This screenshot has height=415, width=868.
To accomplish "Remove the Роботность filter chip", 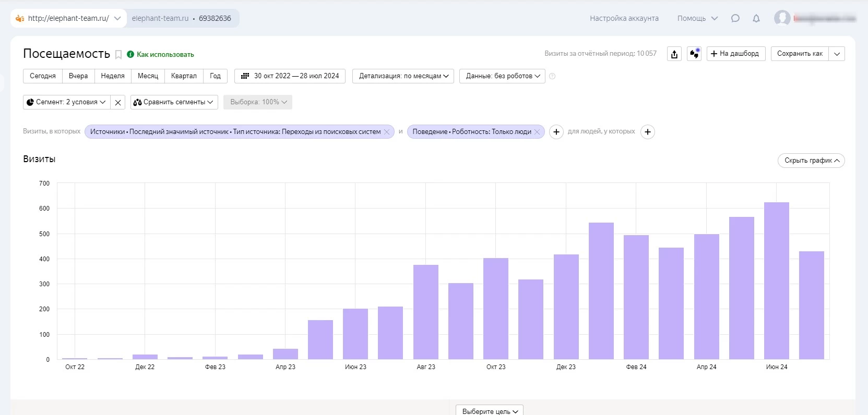I will 537,132.
